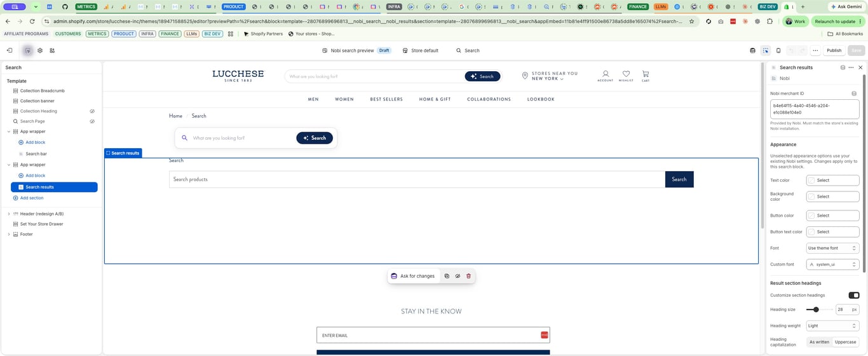Viewport: 868px width, 356px height.
Task: Select the Text color swatch
Action: click(811, 181)
